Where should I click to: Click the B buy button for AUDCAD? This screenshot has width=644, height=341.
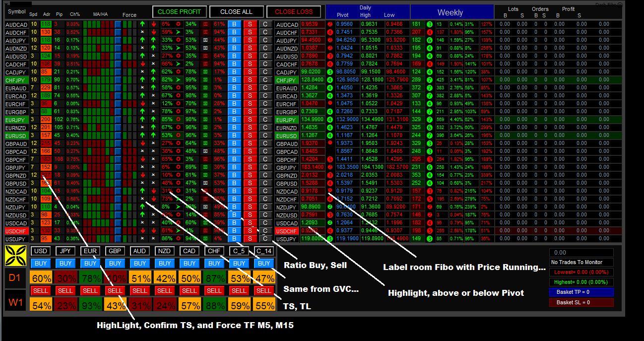[234, 24]
